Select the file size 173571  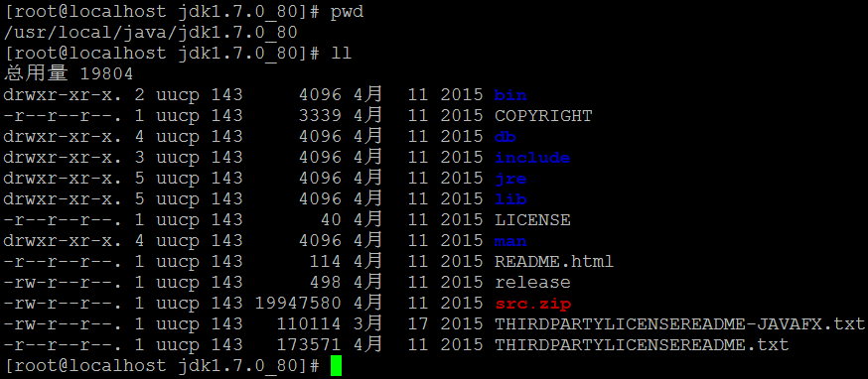309,345
